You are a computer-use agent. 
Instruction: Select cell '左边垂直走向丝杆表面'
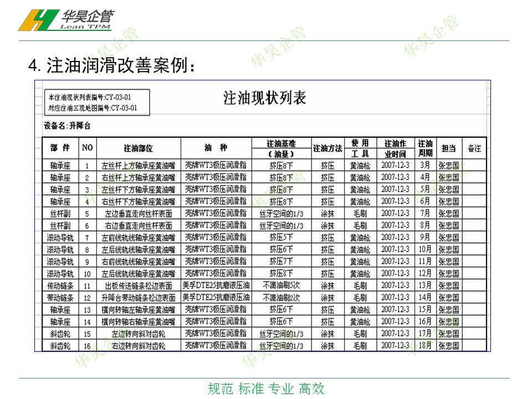click(139, 214)
